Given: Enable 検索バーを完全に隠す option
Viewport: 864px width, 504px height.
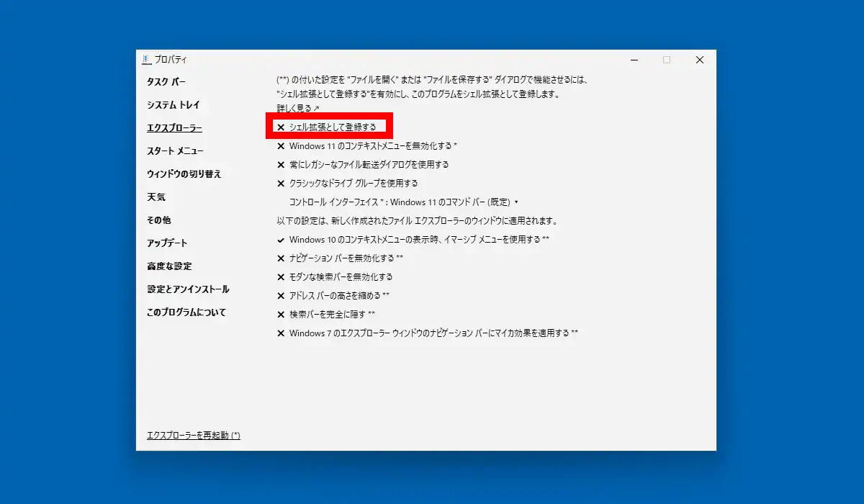Looking at the screenshot, I should 326,315.
